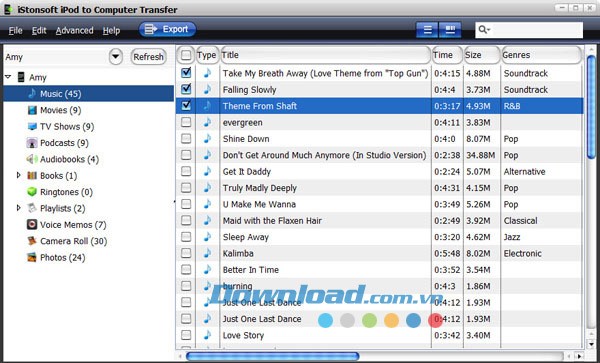Uncheck the Theme From Shaft checkbox

coord(186,106)
